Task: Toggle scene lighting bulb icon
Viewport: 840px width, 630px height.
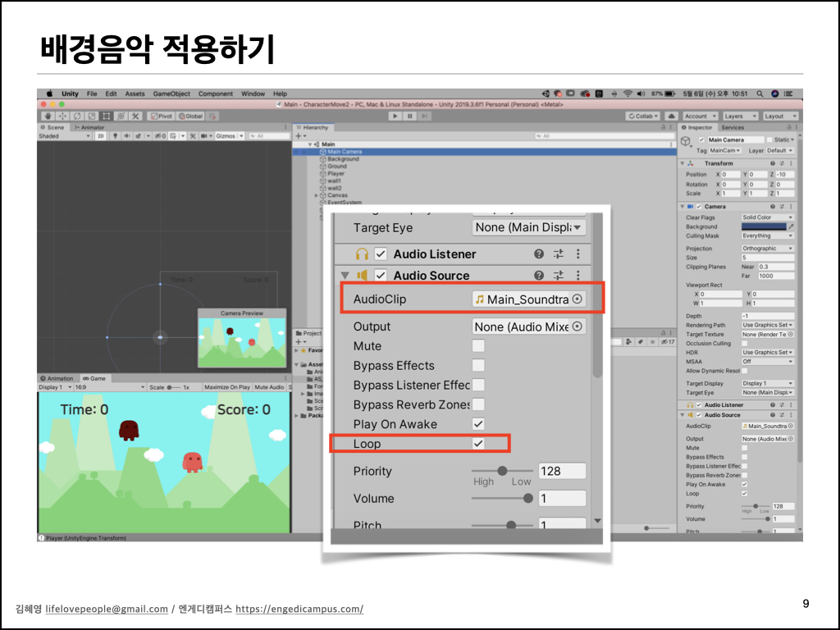Action: point(115,136)
